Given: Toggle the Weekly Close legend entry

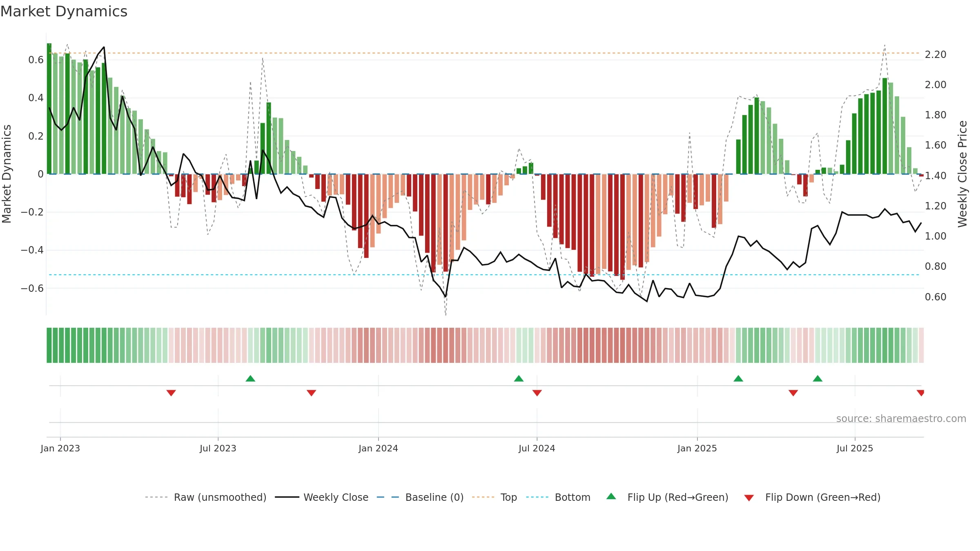Looking at the screenshot, I should click(x=321, y=497).
